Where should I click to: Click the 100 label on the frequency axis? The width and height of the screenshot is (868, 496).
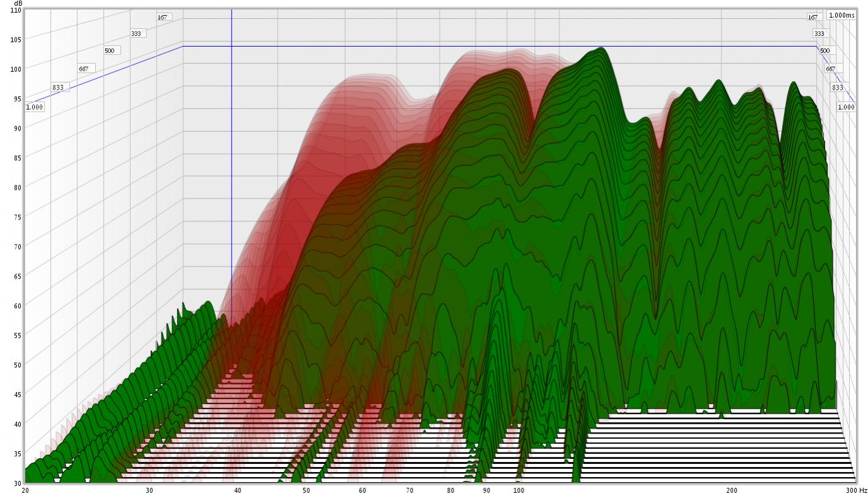(x=519, y=490)
